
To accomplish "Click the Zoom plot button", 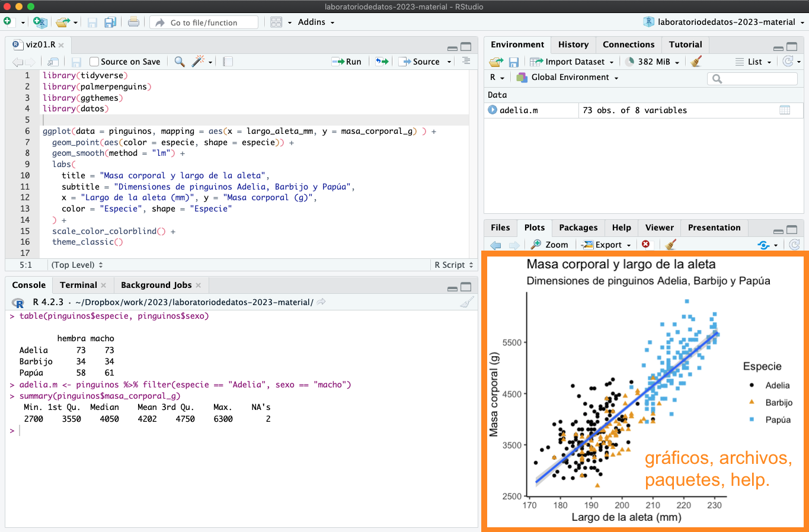I will click(x=550, y=245).
